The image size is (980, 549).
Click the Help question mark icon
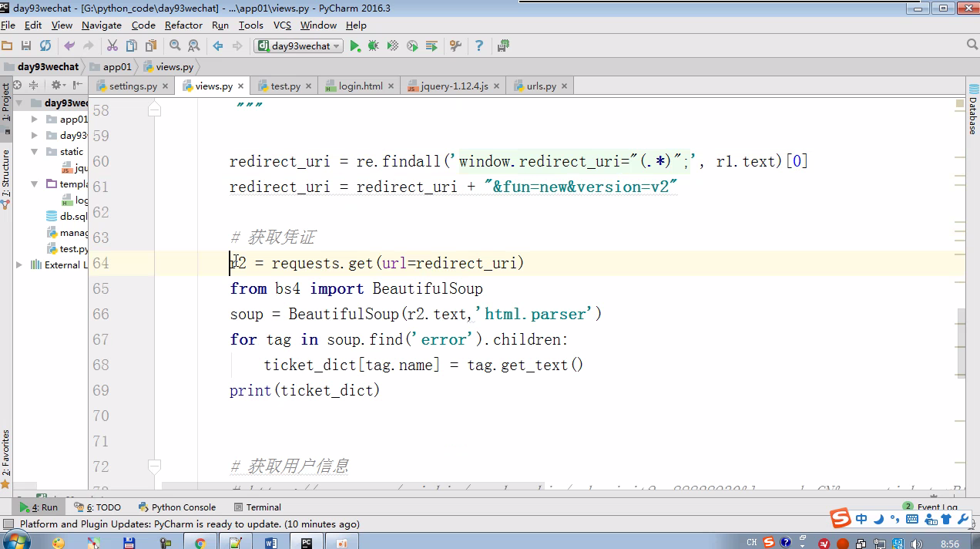(479, 46)
